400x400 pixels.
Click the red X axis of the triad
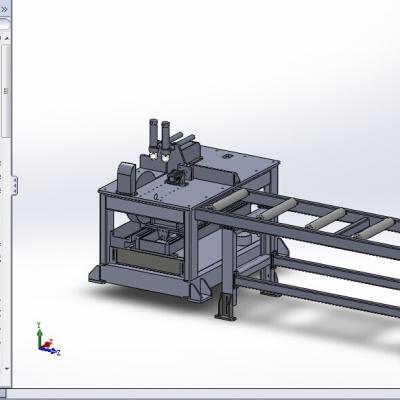click(48, 344)
